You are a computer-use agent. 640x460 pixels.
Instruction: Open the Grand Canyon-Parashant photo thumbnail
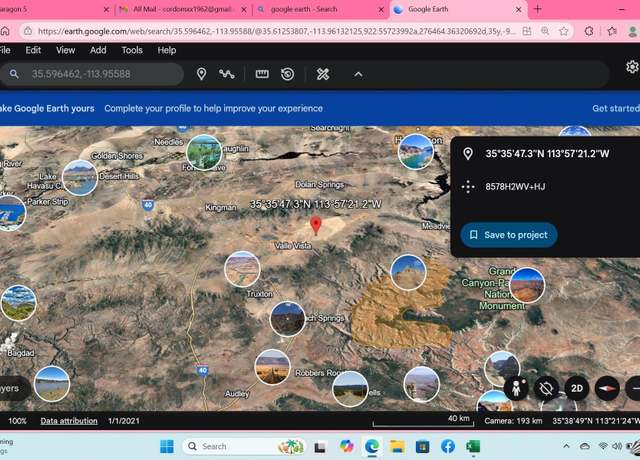(527, 285)
